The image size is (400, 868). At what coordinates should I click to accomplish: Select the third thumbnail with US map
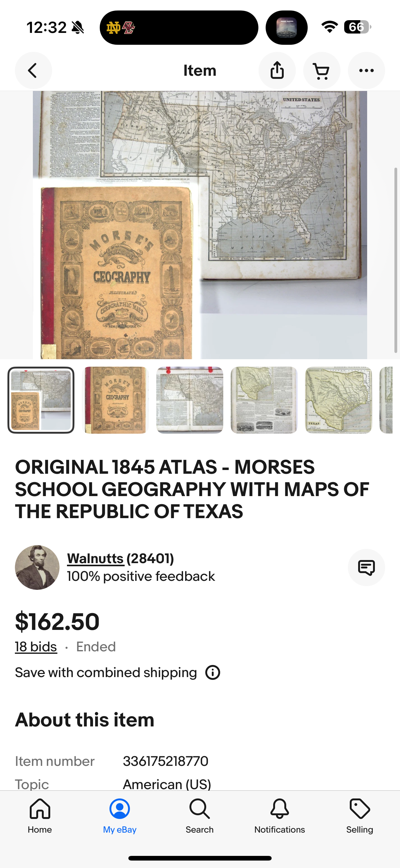click(189, 400)
